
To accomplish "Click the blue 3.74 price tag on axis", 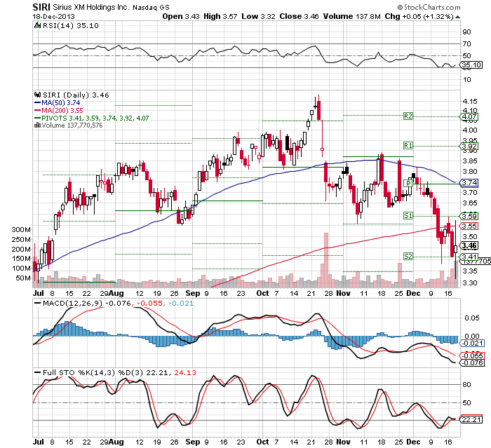I will (469, 182).
